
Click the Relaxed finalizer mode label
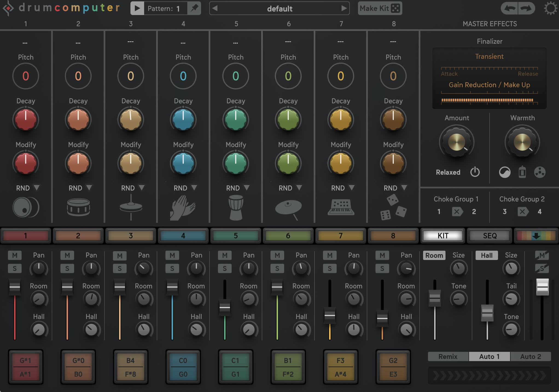pyautogui.click(x=448, y=172)
